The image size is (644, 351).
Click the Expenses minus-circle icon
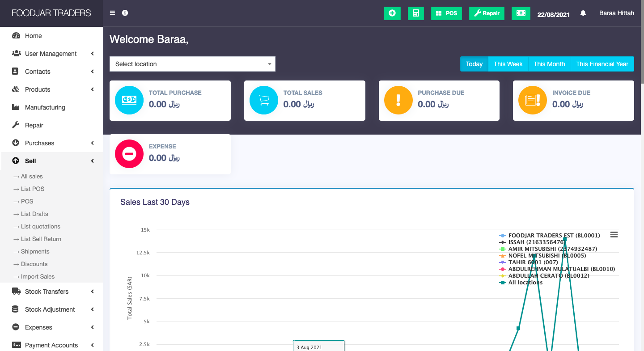coord(16,327)
